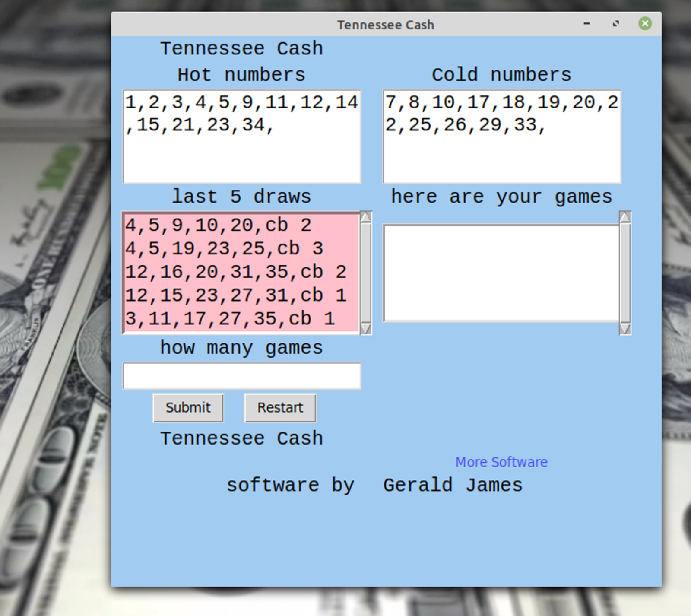Viewport: 691px width, 616px height.
Task: Click the Submit button
Action: (187, 407)
